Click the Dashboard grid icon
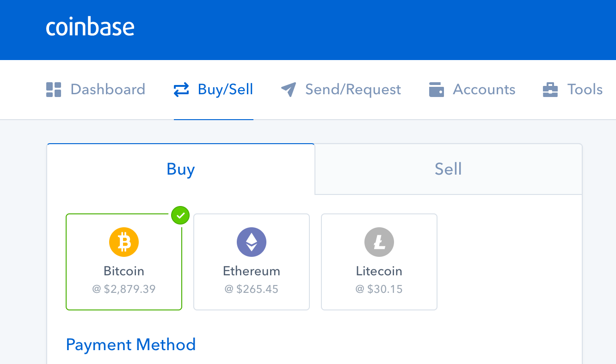 coord(54,90)
